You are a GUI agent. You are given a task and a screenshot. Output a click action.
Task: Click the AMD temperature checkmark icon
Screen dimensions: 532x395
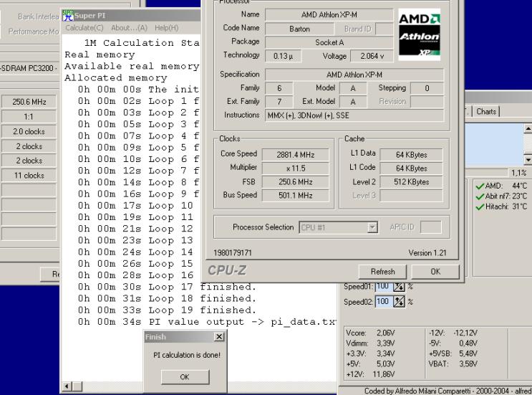coord(480,186)
